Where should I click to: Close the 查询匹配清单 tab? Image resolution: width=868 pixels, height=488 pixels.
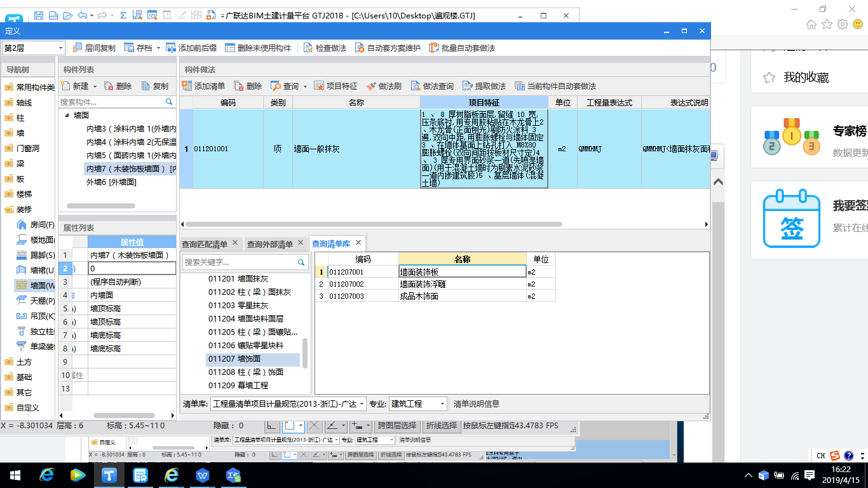[x=235, y=243]
